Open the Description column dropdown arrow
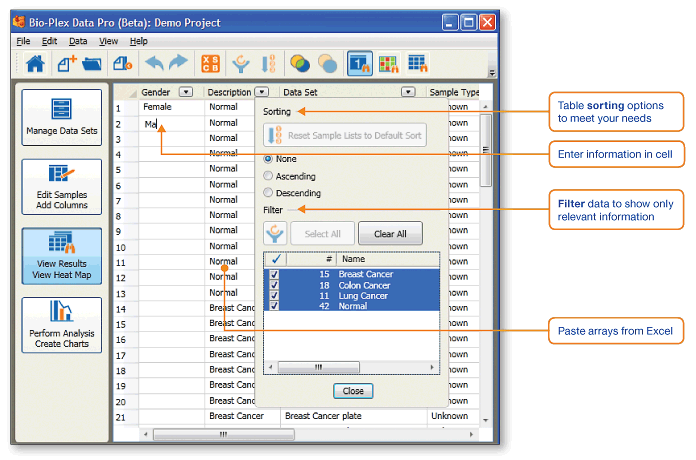Image resolution: width=696 pixels, height=460 pixels. 262,92
